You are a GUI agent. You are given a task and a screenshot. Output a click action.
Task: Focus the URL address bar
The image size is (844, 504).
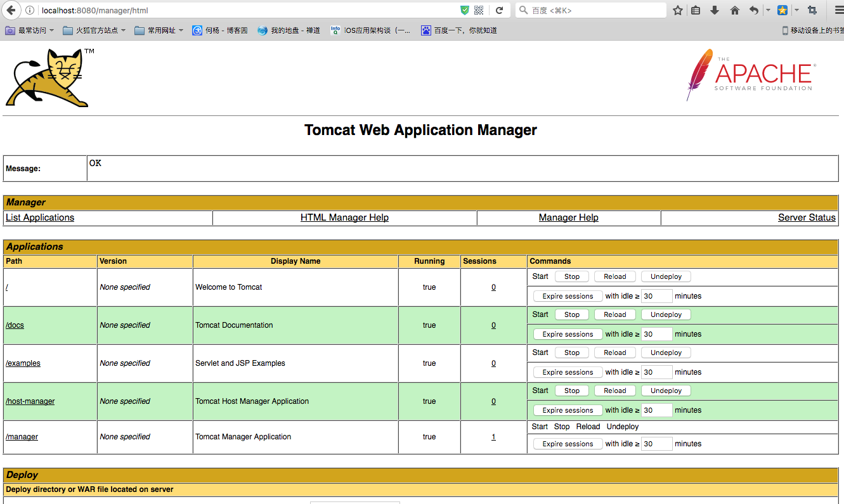click(247, 10)
